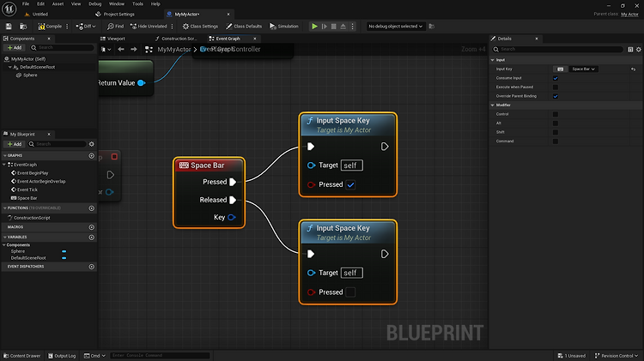The height and width of the screenshot is (361, 644).
Task: Eject from the player controller
Action: [x=343, y=27]
